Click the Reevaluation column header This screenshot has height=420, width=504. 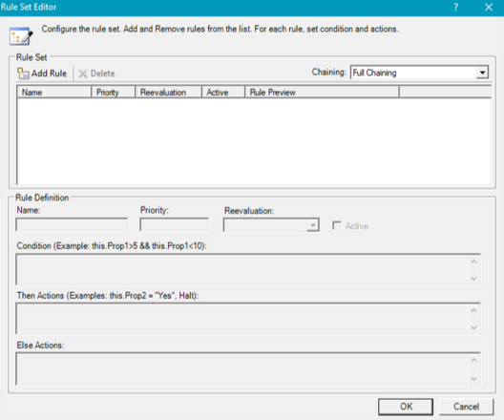coord(168,93)
